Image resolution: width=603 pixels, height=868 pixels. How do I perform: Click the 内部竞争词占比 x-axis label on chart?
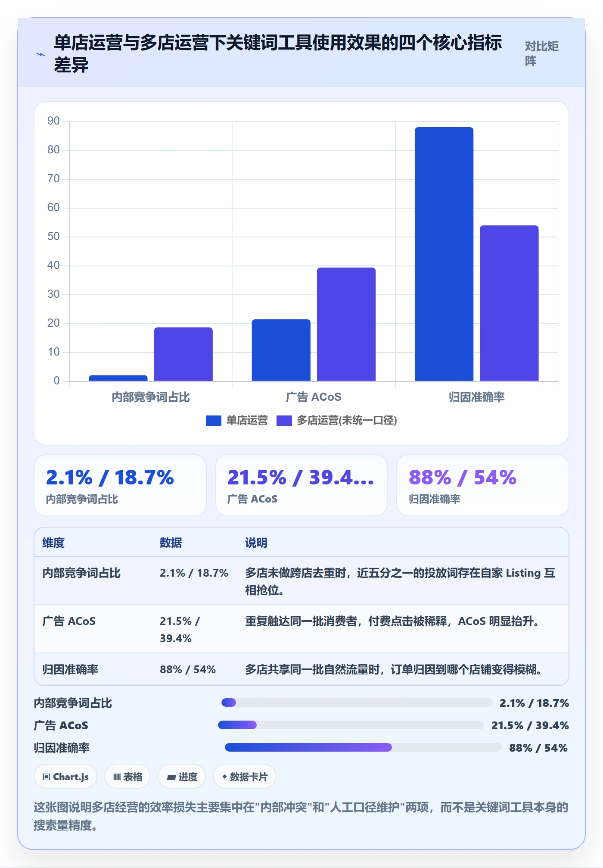pyautogui.click(x=151, y=397)
